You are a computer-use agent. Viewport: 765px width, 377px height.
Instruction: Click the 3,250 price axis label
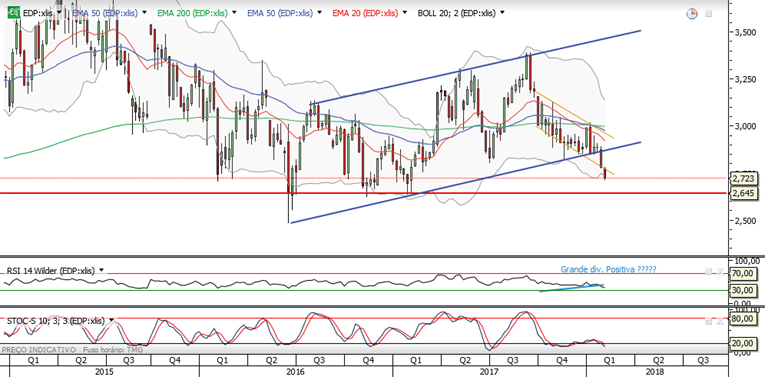pos(746,79)
